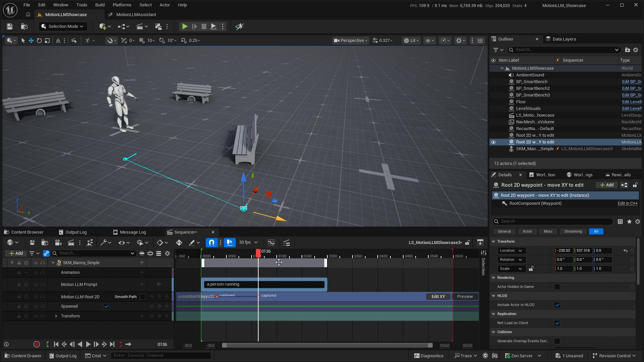Play the sequence forward in the Sequencer
644x362 pixels.
(88, 344)
